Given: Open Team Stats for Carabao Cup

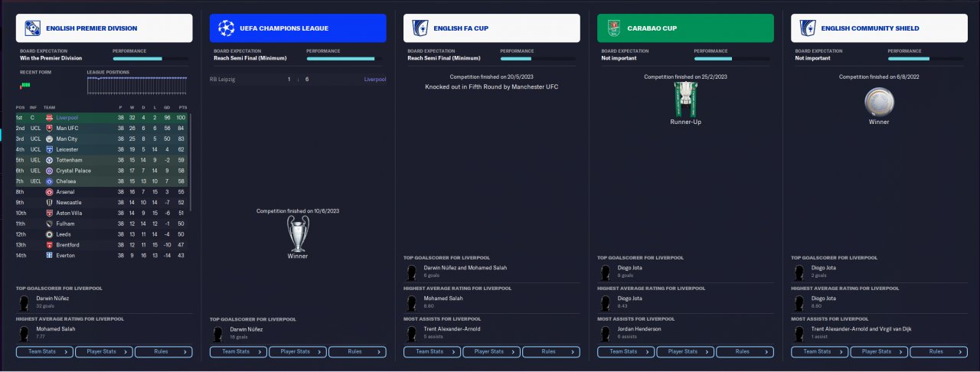Looking at the screenshot, I should (626, 352).
